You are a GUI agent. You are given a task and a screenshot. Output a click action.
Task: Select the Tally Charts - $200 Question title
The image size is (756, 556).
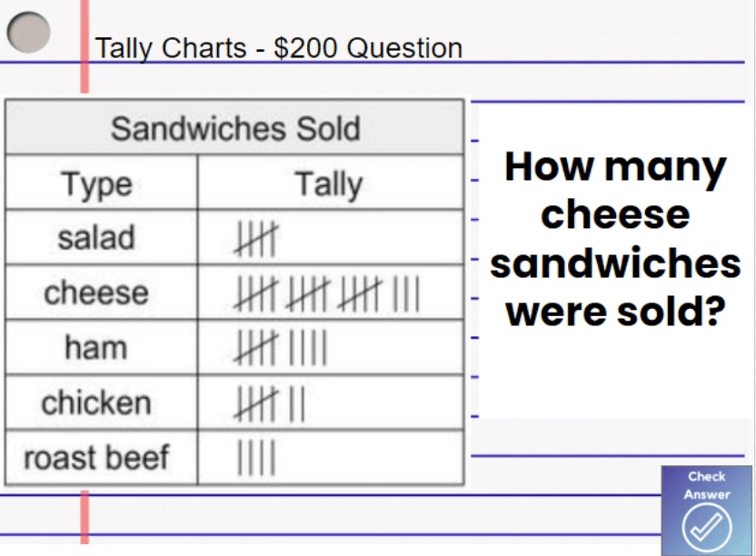pos(279,48)
